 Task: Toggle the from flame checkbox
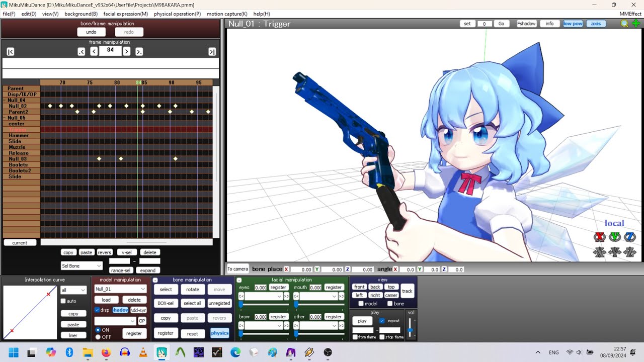tap(355, 337)
